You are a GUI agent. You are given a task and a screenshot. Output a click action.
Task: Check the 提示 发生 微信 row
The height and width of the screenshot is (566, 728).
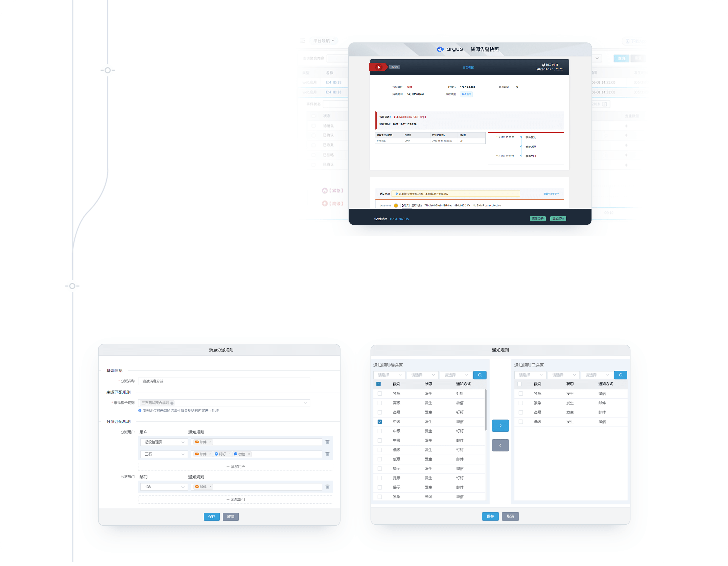pyautogui.click(x=380, y=469)
